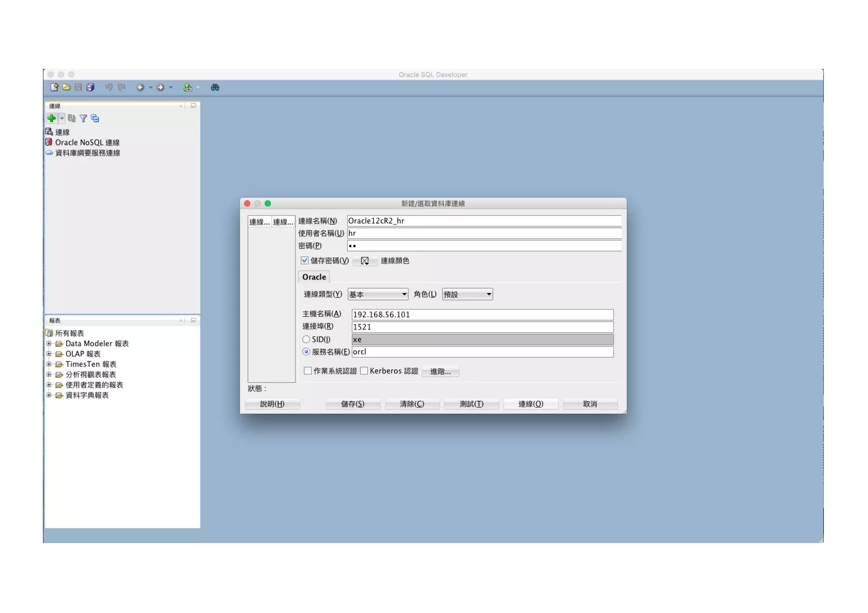Switch to the Oracle tab
This screenshot has width=868, height=613.
pyautogui.click(x=314, y=277)
